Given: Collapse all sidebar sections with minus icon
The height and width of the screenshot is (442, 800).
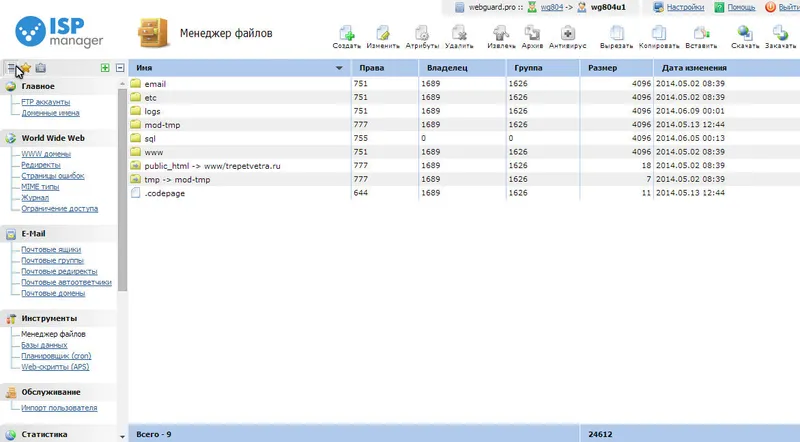Looking at the screenshot, I should click(120, 67).
